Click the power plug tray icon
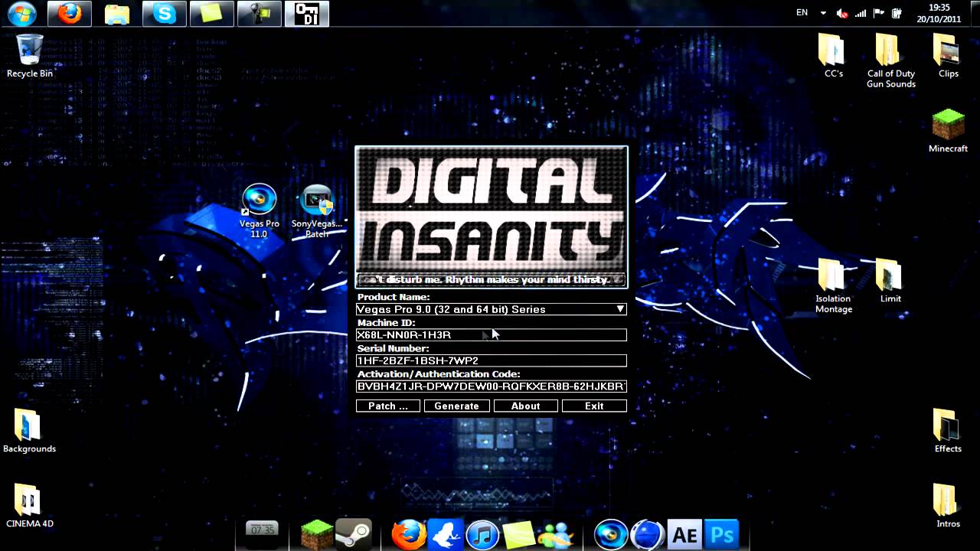Image resolution: width=980 pixels, height=551 pixels. (897, 13)
